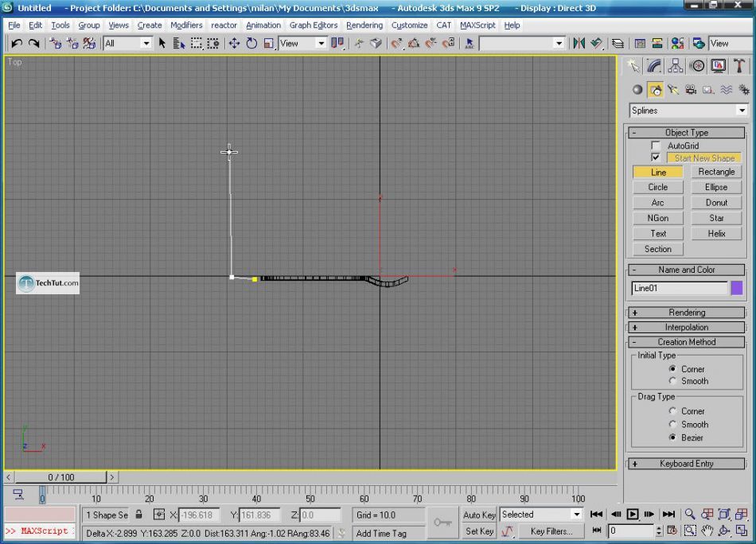Click the Line01 object name field
Viewport: 756px width, 544px height.
tap(680, 288)
